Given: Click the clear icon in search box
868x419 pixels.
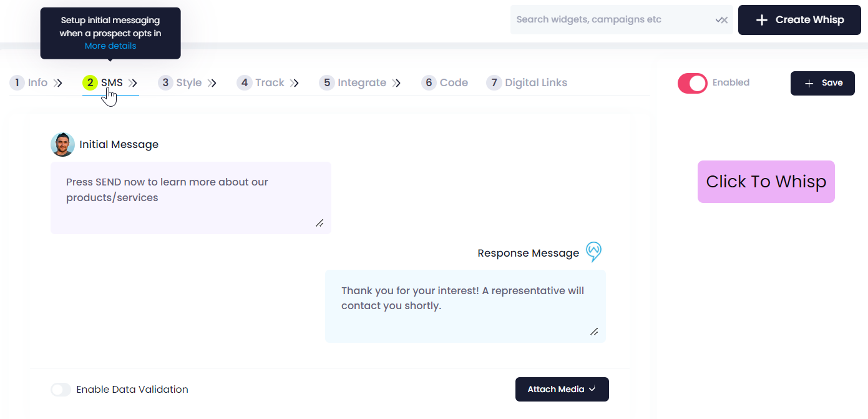Looking at the screenshot, I should 722,20.
